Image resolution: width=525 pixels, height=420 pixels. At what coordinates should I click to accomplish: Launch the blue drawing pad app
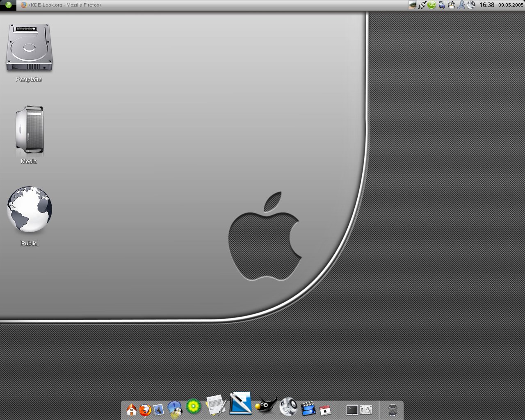click(241, 403)
